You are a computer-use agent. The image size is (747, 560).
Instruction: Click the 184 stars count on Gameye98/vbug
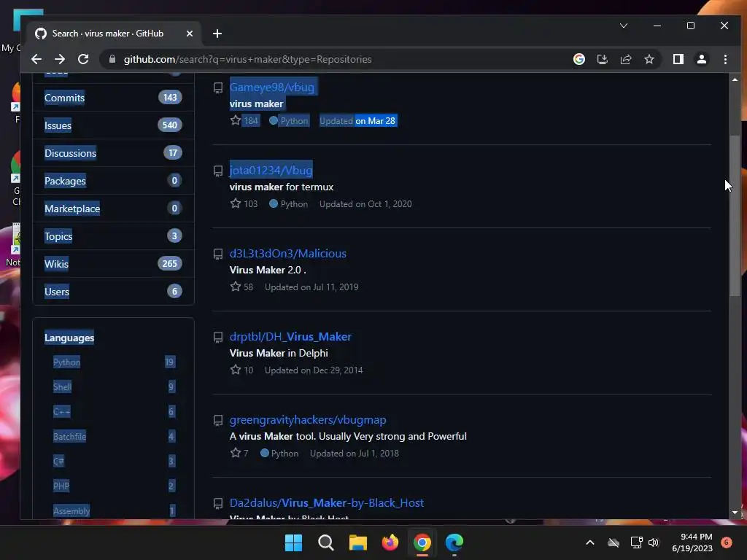tap(251, 120)
